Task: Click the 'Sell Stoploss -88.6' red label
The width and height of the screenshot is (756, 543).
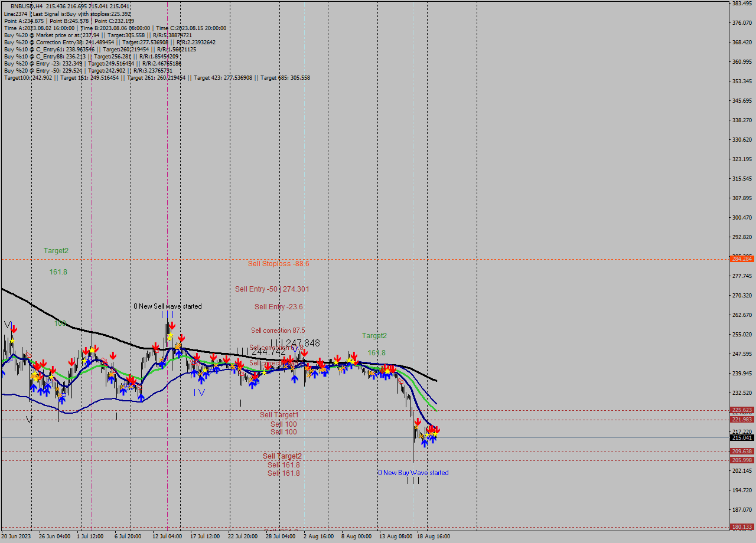Action: pos(278,264)
